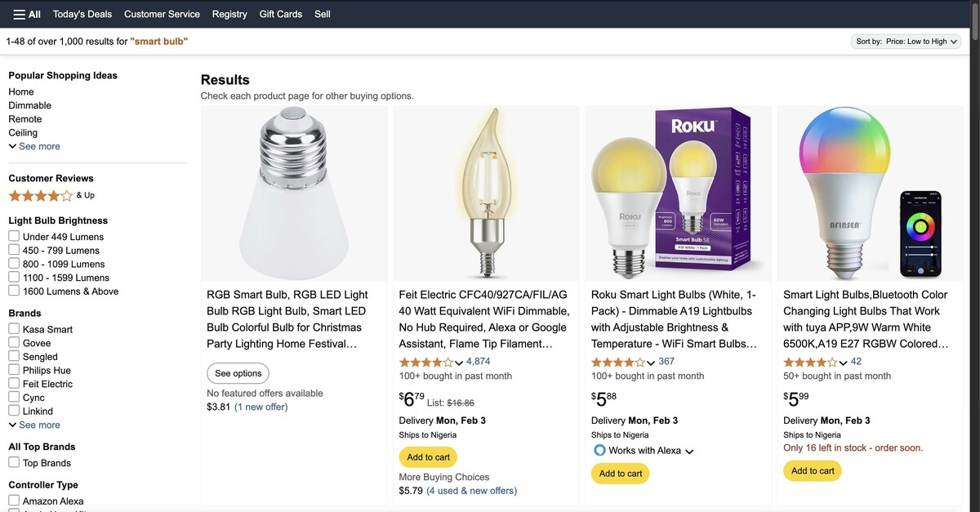Image resolution: width=980 pixels, height=512 pixels.
Task: Expand See more under Popular Shopping Ideas
Action: tap(34, 146)
